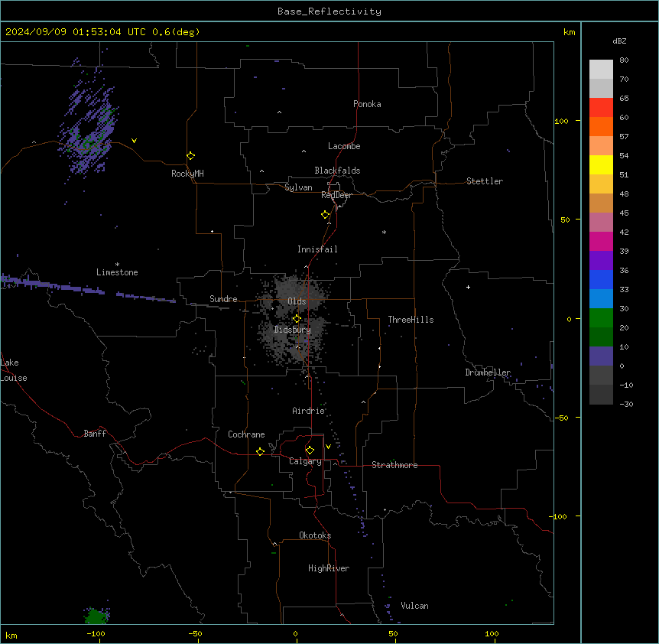Select the yellow diamond marker south of RedDeer
659x644 pixels.
pyautogui.click(x=325, y=215)
